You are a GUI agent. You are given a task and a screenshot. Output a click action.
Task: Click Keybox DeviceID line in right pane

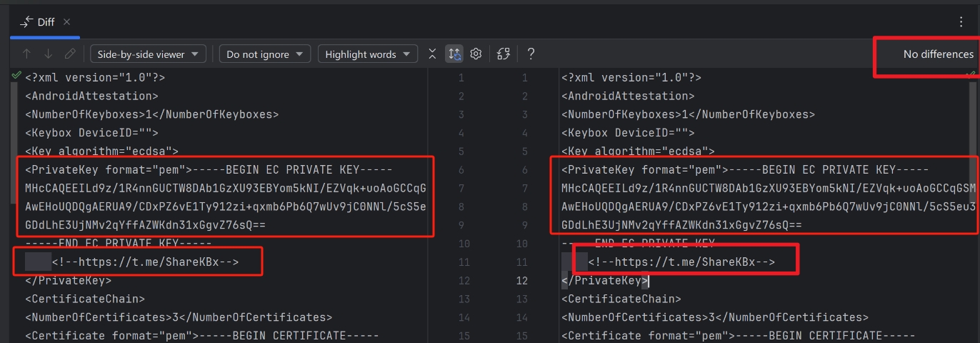pyautogui.click(x=628, y=133)
